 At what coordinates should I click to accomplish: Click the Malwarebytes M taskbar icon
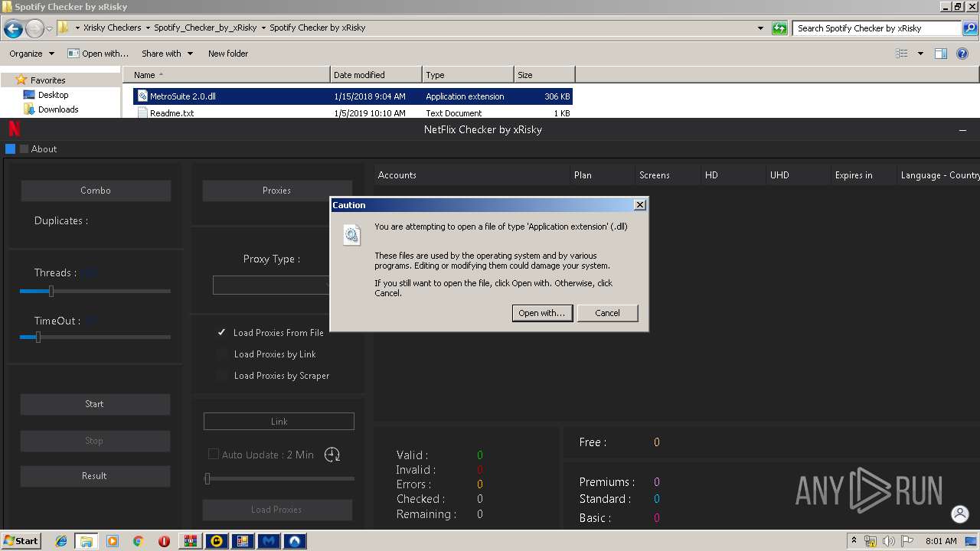point(269,541)
